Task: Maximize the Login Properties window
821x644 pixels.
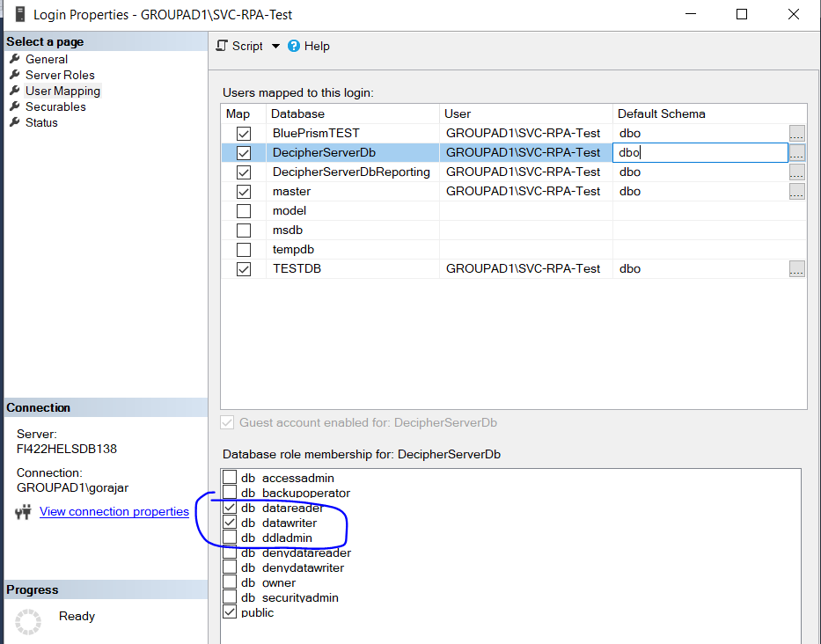Action: [x=742, y=14]
